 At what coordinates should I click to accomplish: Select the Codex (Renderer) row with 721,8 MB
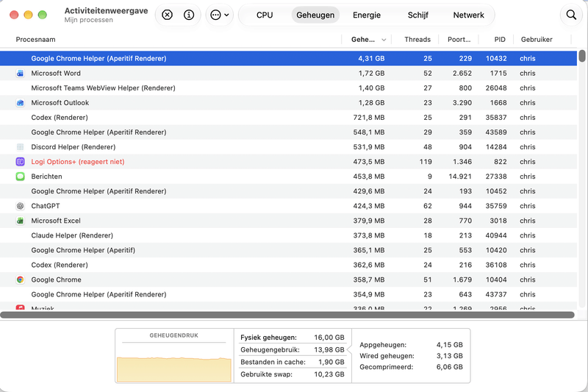[x=288, y=118]
